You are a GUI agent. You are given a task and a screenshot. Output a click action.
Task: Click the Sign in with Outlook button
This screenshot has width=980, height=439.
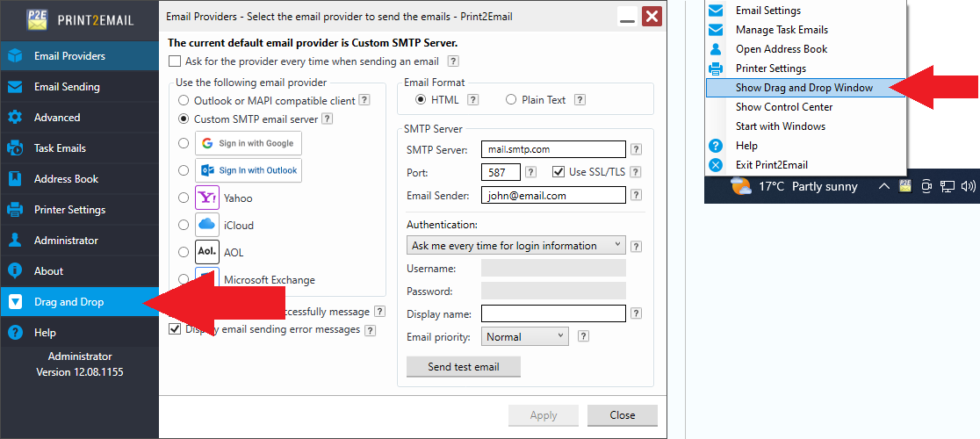[249, 169]
